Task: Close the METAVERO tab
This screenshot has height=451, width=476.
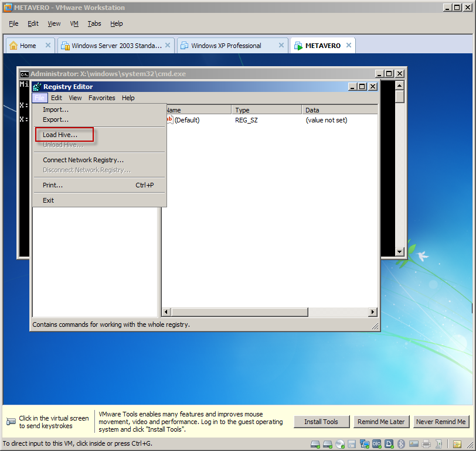Action: tap(349, 45)
